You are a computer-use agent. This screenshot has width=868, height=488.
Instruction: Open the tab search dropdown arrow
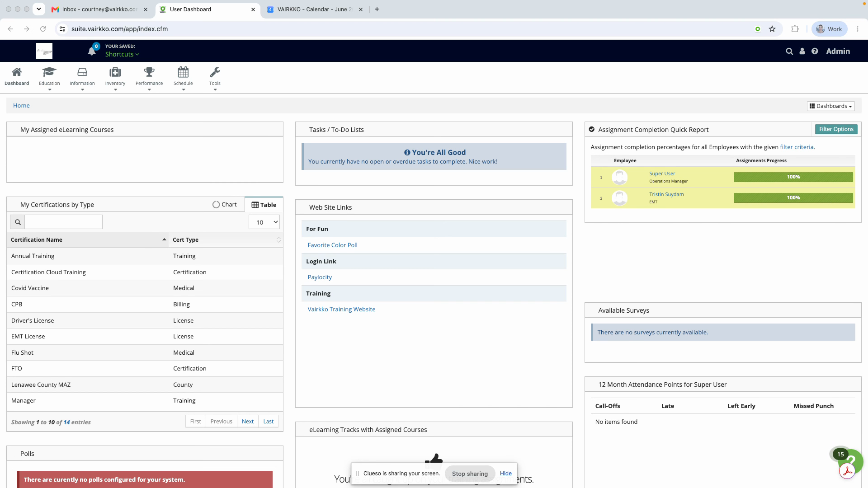click(x=39, y=9)
